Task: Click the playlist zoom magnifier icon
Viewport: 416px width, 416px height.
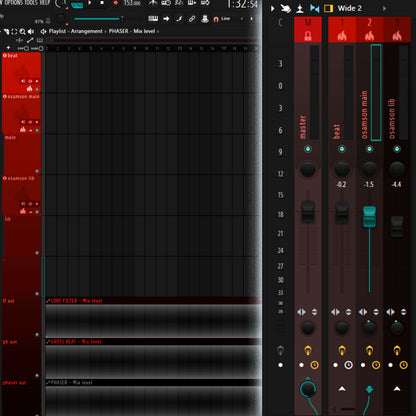Action: click(x=22, y=32)
